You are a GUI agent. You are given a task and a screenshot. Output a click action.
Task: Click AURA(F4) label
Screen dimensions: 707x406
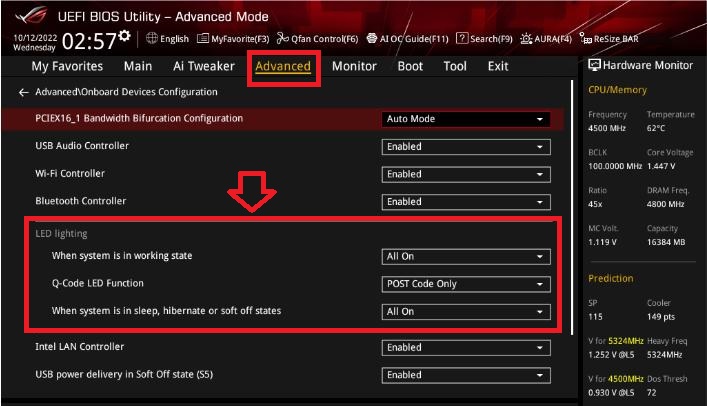point(553,39)
